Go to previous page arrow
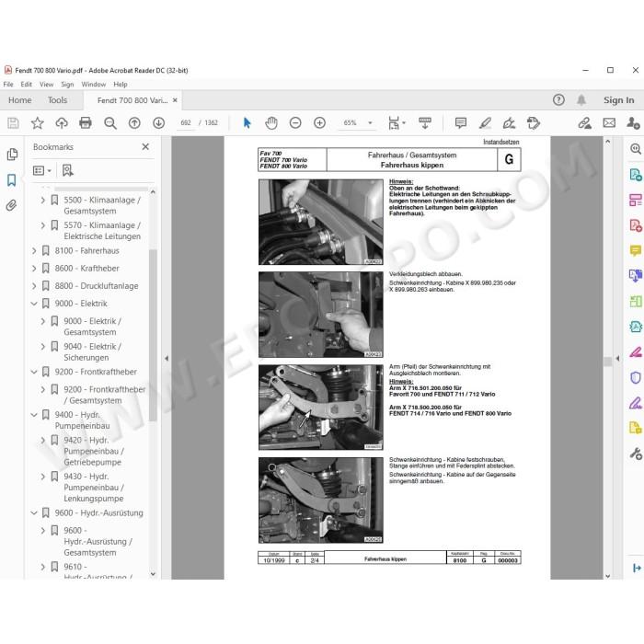Image resolution: width=644 pixels, height=644 pixels. click(134, 122)
